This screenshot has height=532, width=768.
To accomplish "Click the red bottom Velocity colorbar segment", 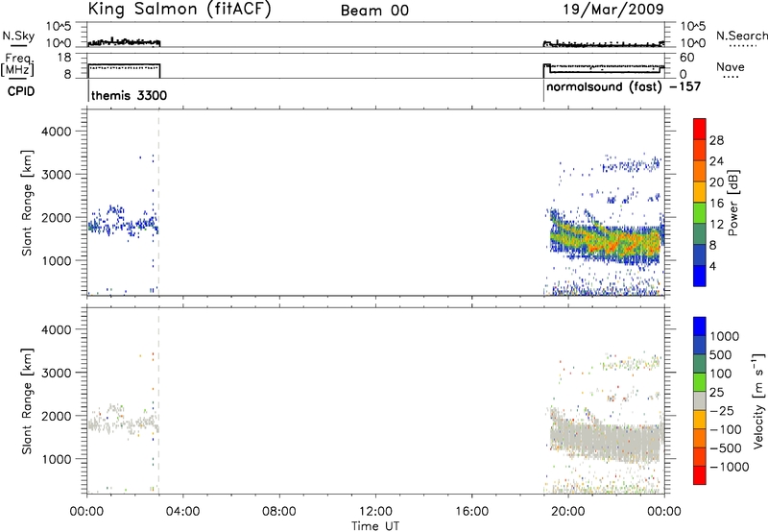I will [x=700, y=475].
